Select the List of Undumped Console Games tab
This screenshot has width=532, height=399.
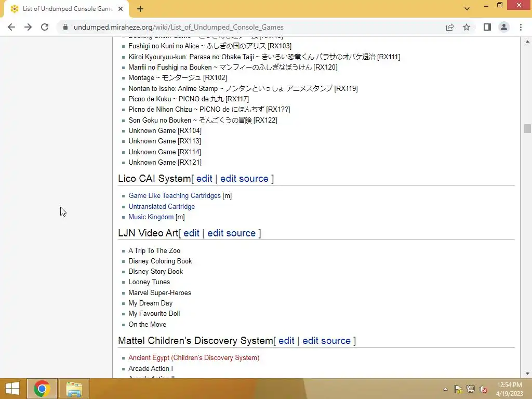point(66,9)
